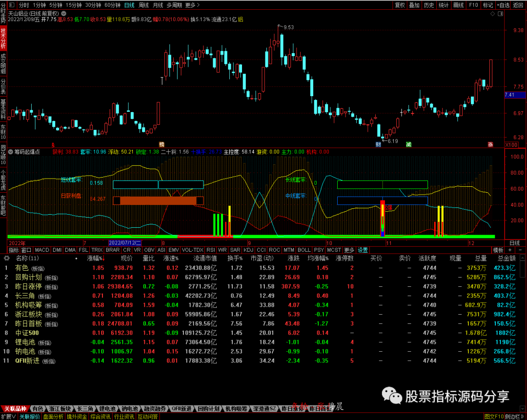Switch chart period to 分时

24,5
